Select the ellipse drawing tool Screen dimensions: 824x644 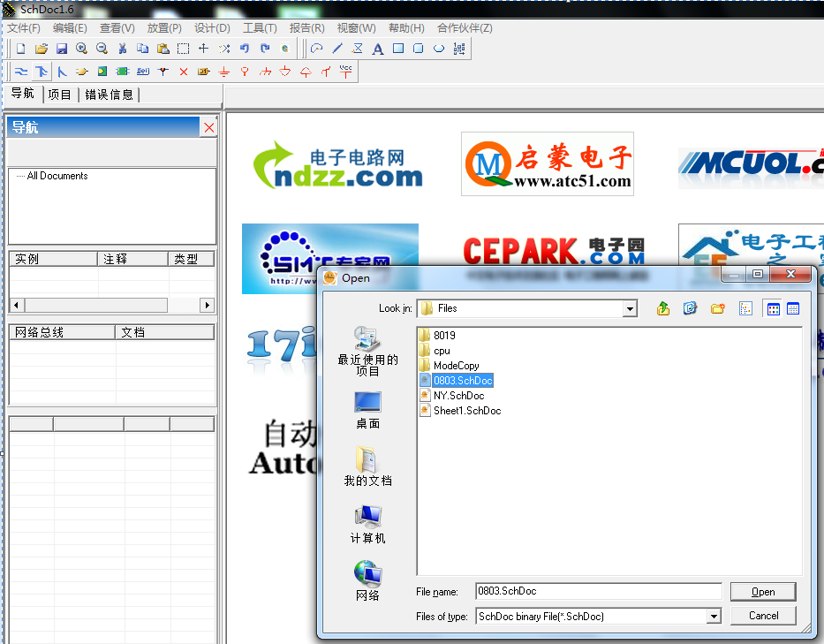[439, 49]
